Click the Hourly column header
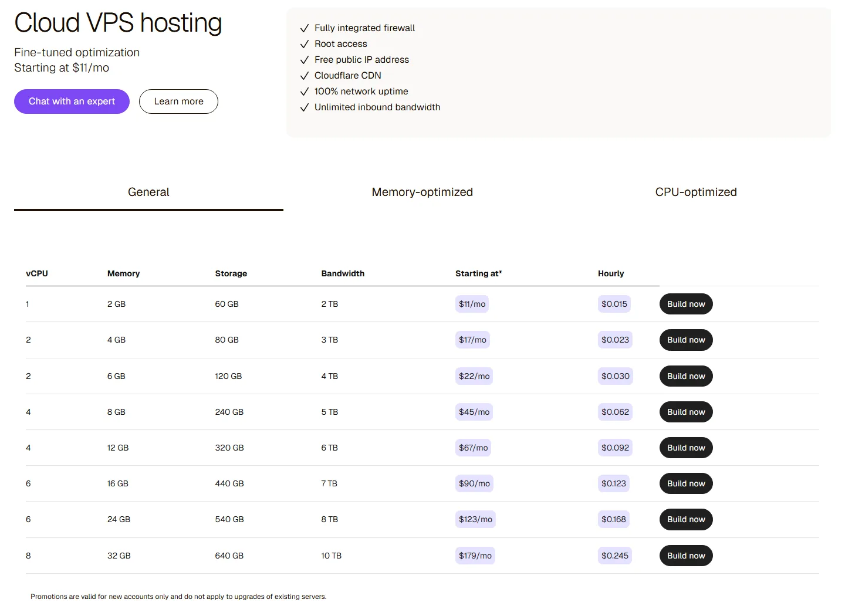The height and width of the screenshot is (616, 845). pyautogui.click(x=611, y=273)
